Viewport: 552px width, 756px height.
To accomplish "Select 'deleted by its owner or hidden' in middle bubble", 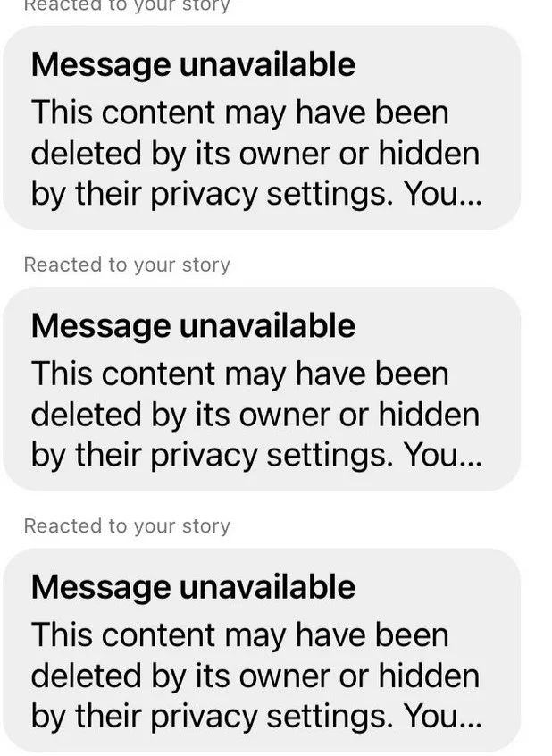I will [255, 415].
